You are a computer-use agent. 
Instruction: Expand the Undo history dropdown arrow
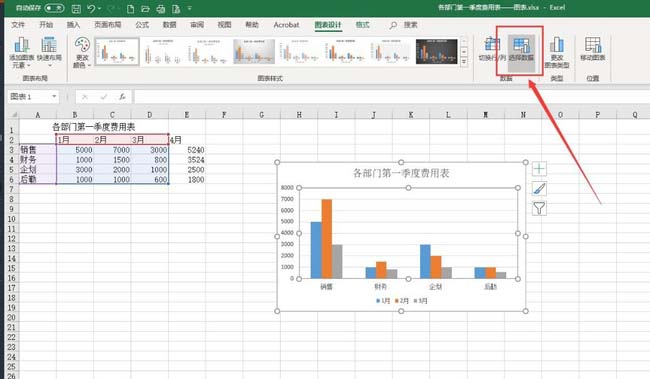point(99,8)
